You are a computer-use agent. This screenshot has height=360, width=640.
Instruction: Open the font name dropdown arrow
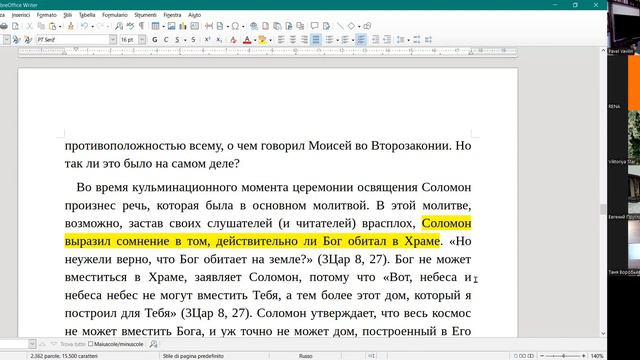[113, 40]
